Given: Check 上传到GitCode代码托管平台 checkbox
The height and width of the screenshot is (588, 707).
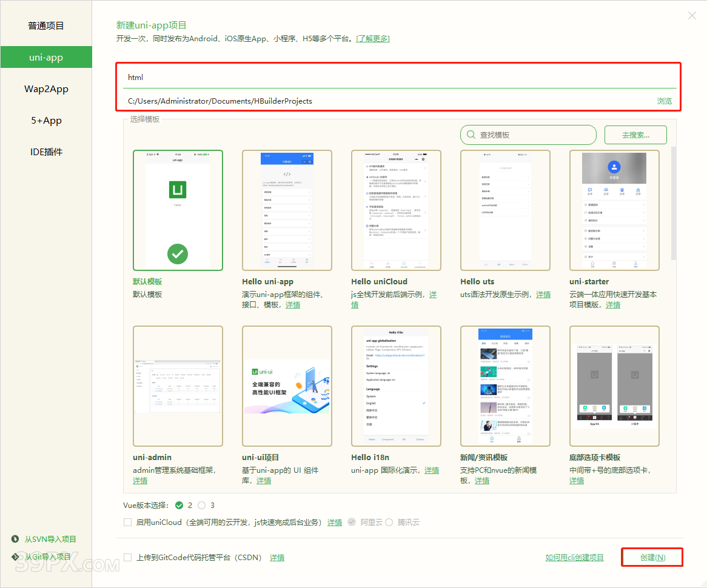Looking at the screenshot, I should [127, 557].
